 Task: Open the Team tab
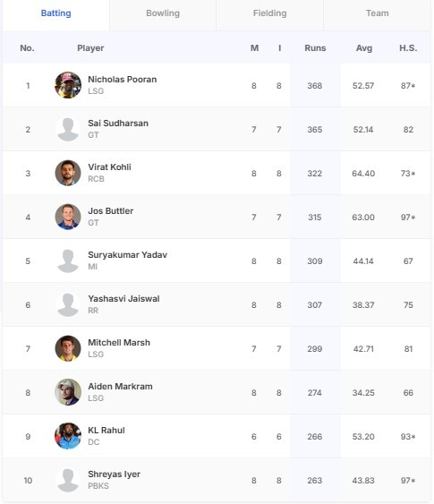click(x=377, y=13)
